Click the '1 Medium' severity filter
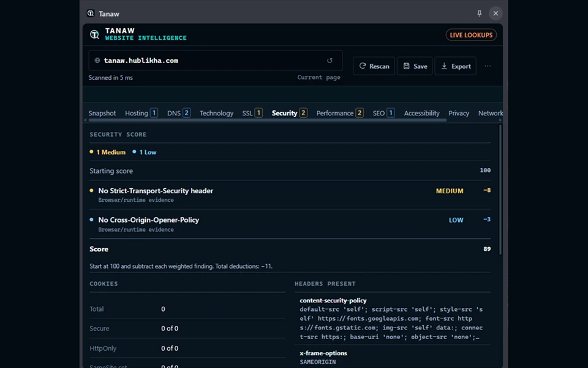Viewport: 588px width, 368px height. pos(108,152)
